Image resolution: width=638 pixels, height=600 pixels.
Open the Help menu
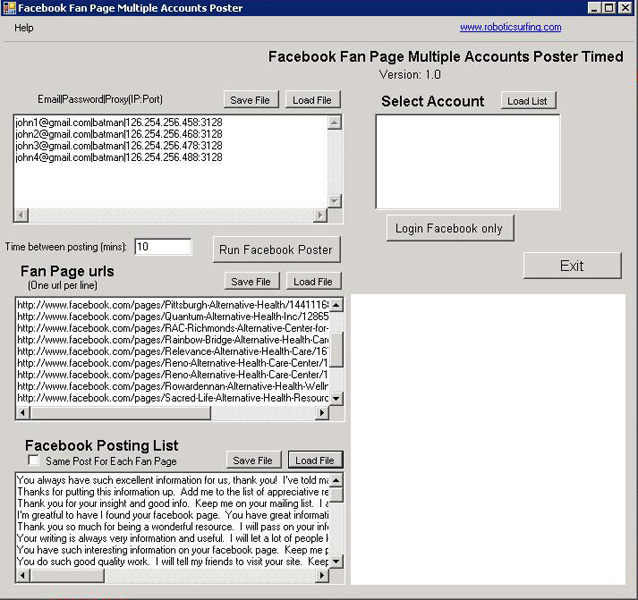pyautogui.click(x=24, y=28)
